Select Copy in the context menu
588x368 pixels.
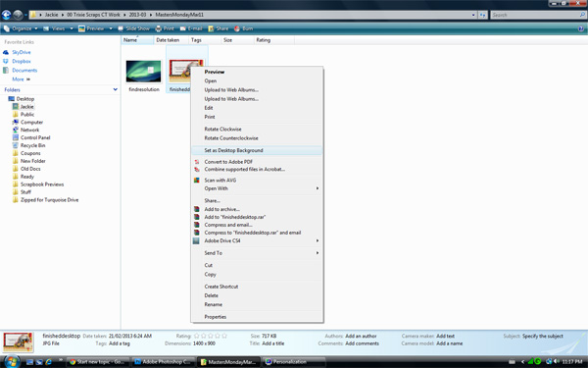click(x=257, y=275)
